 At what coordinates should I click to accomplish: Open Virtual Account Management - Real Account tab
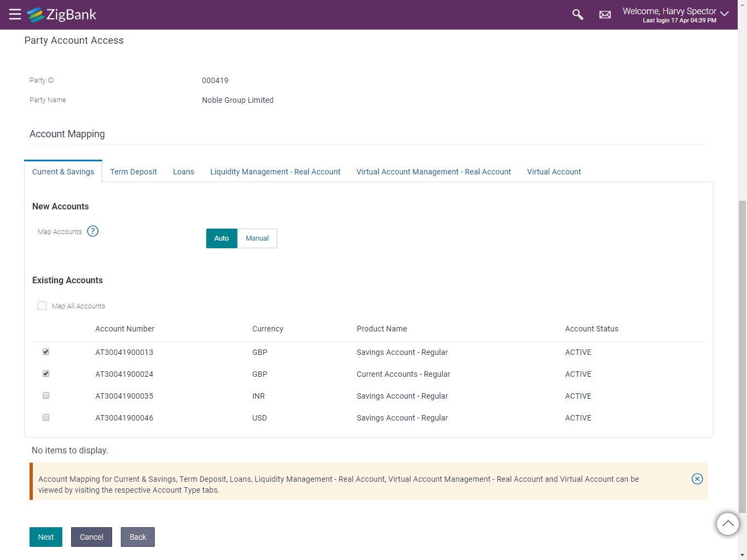(434, 172)
